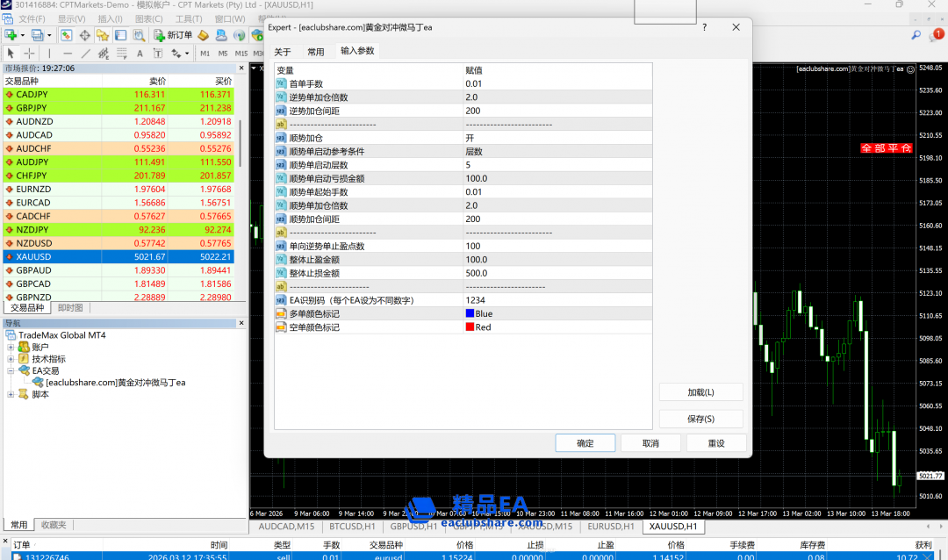Expand the 脚本 tree node

pos(11,394)
